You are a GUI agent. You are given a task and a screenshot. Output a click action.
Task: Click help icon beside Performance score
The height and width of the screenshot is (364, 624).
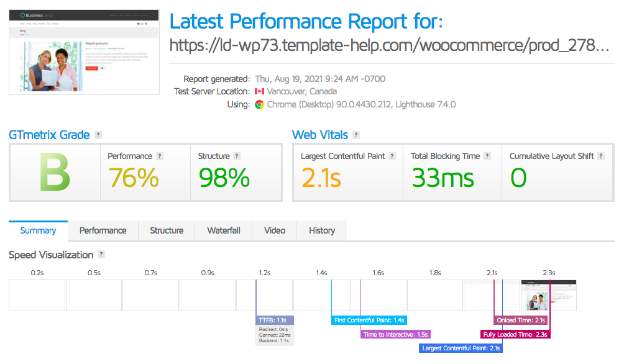pyautogui.click(x=160, y=157)
